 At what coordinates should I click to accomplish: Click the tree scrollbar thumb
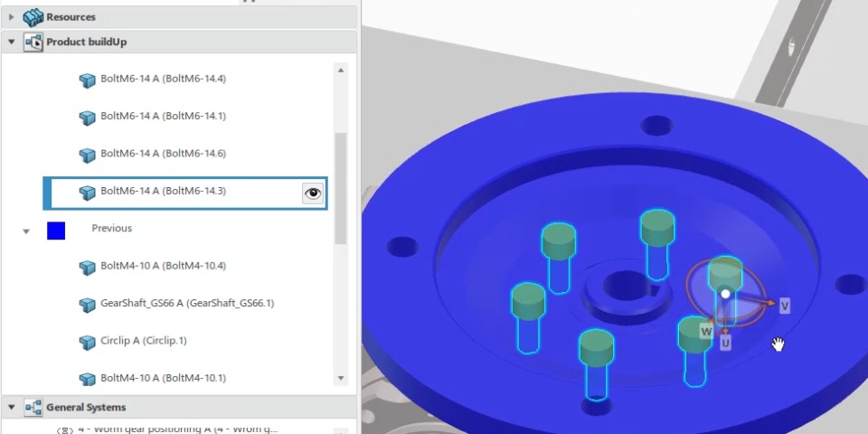(x=341, y=188)
